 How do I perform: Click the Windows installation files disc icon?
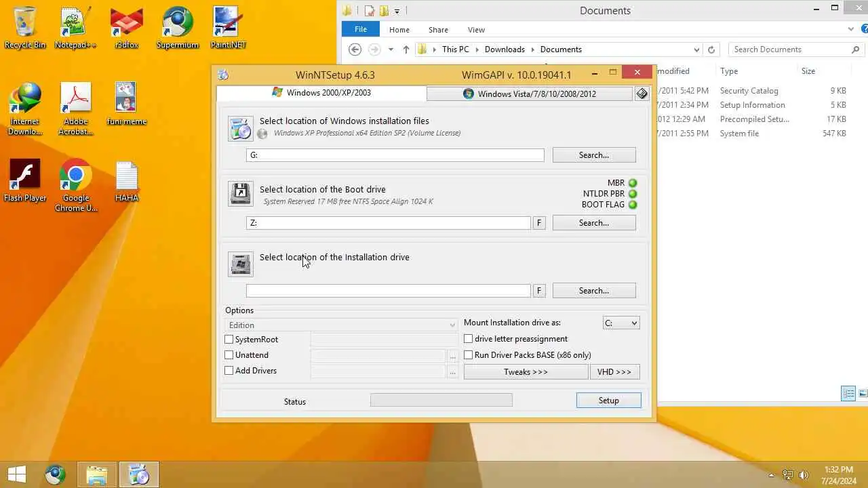coord(241,128)
